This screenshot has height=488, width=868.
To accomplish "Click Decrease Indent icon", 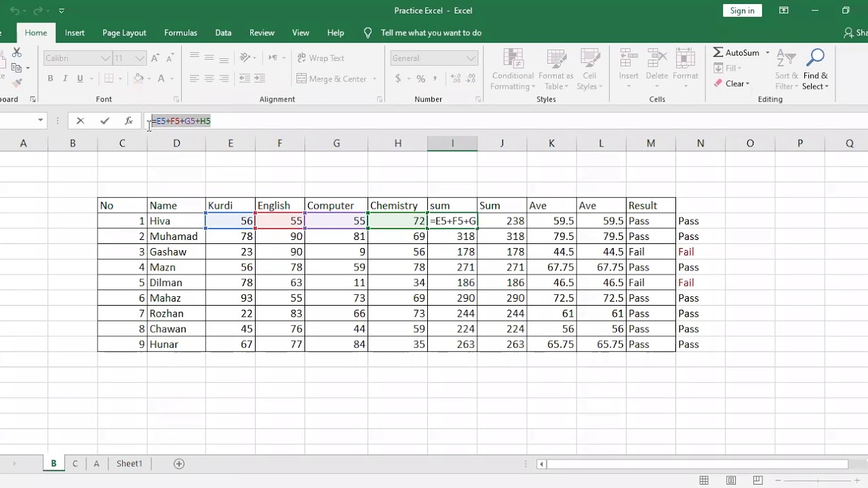I will tap(245, 79).
